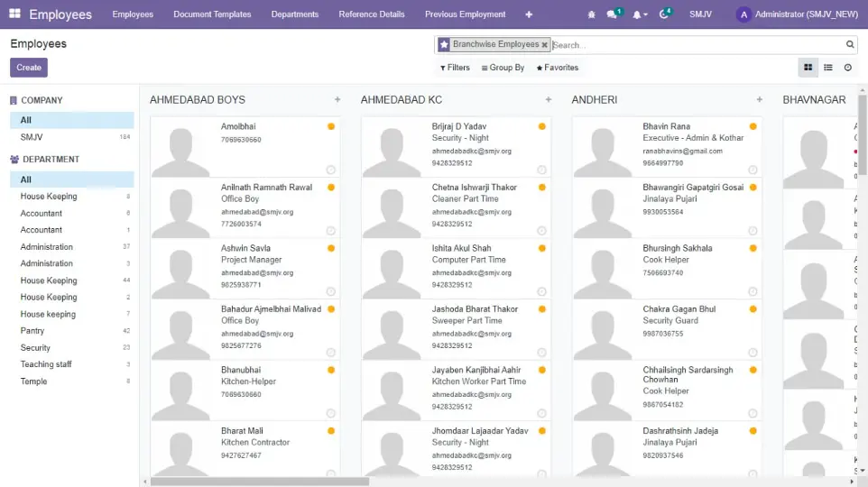Open the conversations chat icon
Image resolution: width=868 pixels, height=487 pixels.
click(613, 14)
